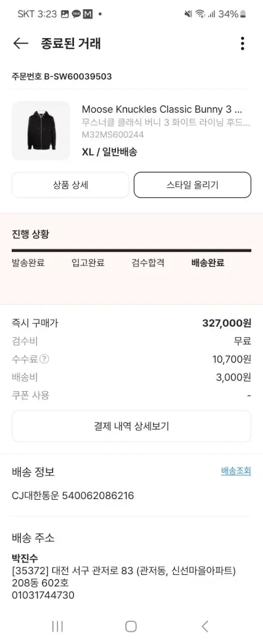Follow the 배송조회 tracking link
This screenshot has height=644, width=263.
tap(236, 471)
